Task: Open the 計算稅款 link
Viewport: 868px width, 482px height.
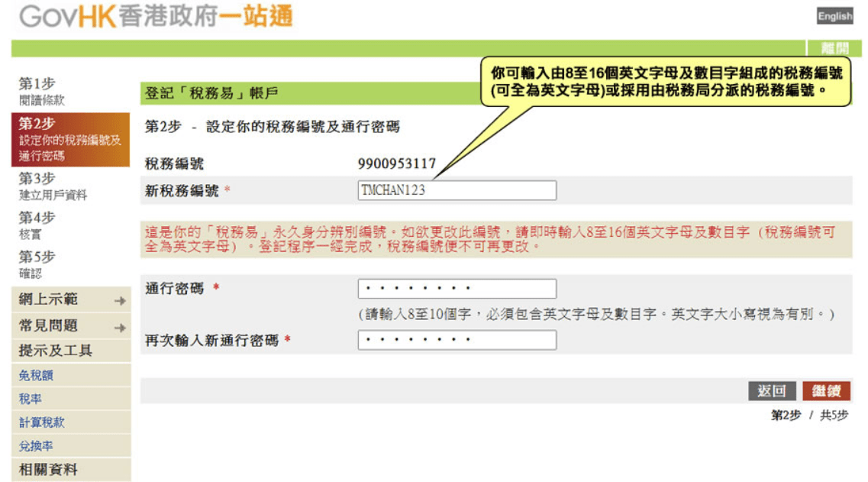Action: (x=41, y=422)
